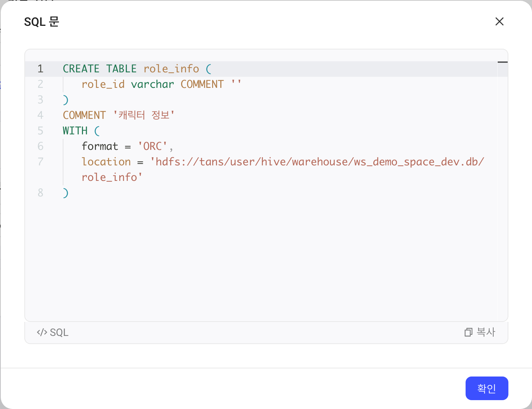The width and height of the screenshot is (532, 409).
Task: Select line number 6 in gutter
Action: point(41,146)
